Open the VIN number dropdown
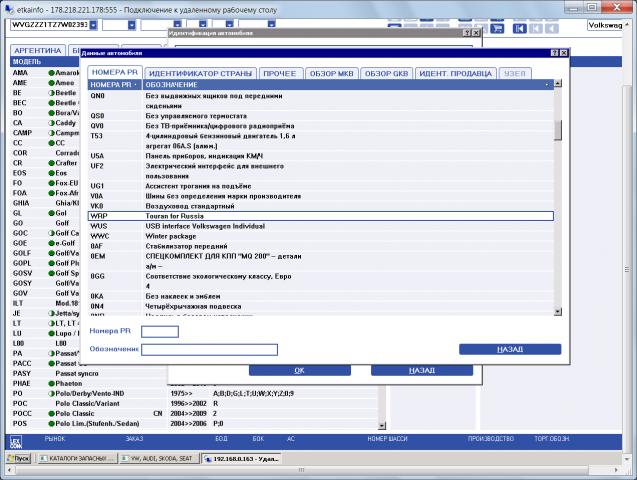The height and width of the screenshot is (480, 637). [93, 25]
